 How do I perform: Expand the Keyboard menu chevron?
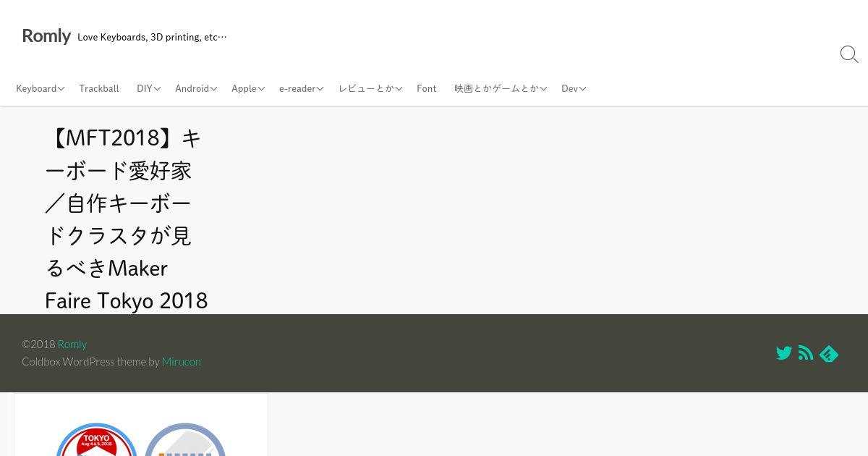click(61, 89)
